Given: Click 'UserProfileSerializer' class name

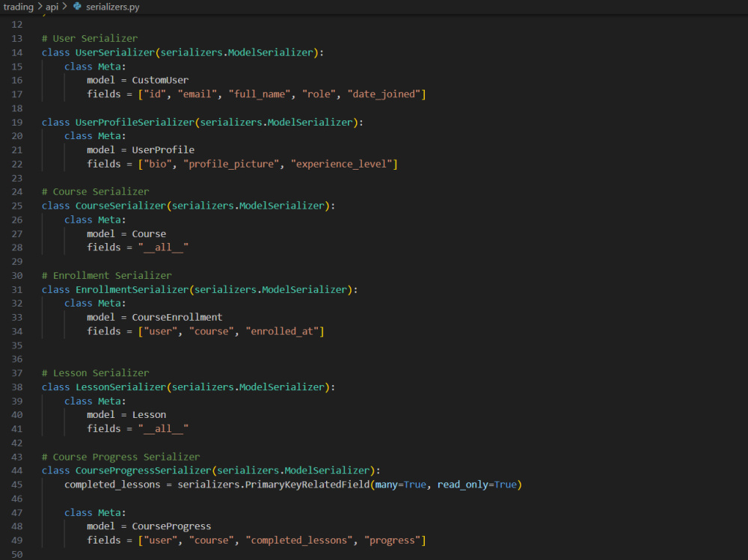Looking at the screenshot, I should (135, 122).
